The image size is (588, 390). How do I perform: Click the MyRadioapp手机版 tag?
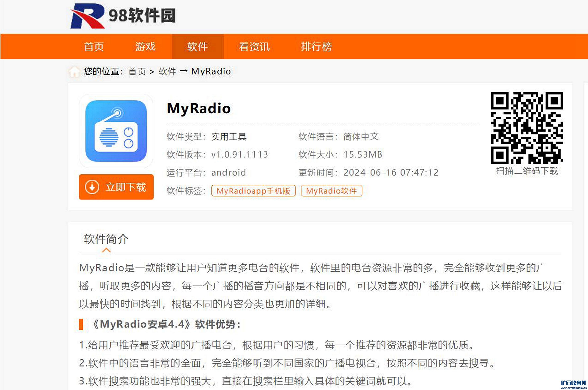(253, 191)
